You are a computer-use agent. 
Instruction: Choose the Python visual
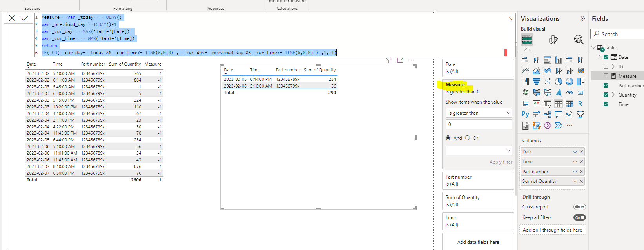(526, 115)
